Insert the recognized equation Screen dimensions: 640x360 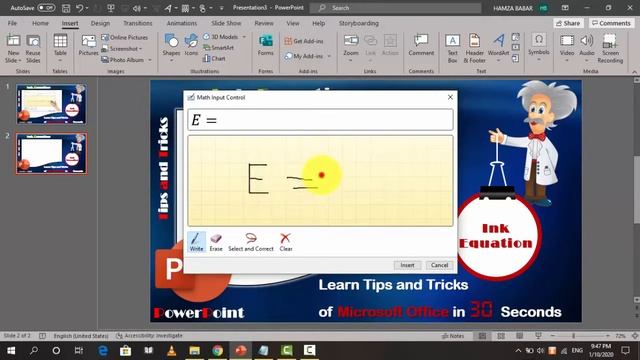407,265
